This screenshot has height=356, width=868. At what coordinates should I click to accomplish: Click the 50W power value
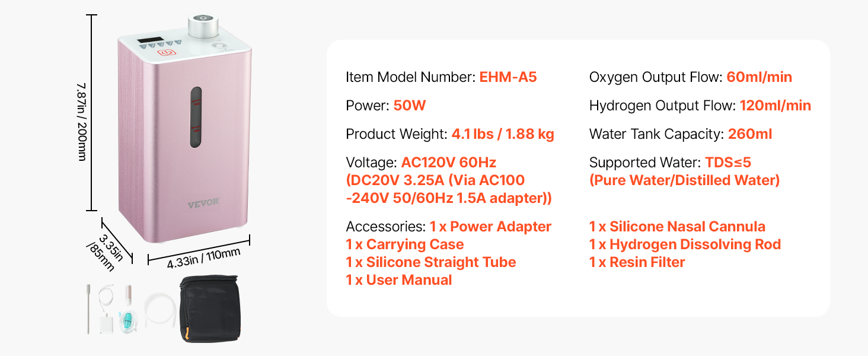click(x=410, y=106)
